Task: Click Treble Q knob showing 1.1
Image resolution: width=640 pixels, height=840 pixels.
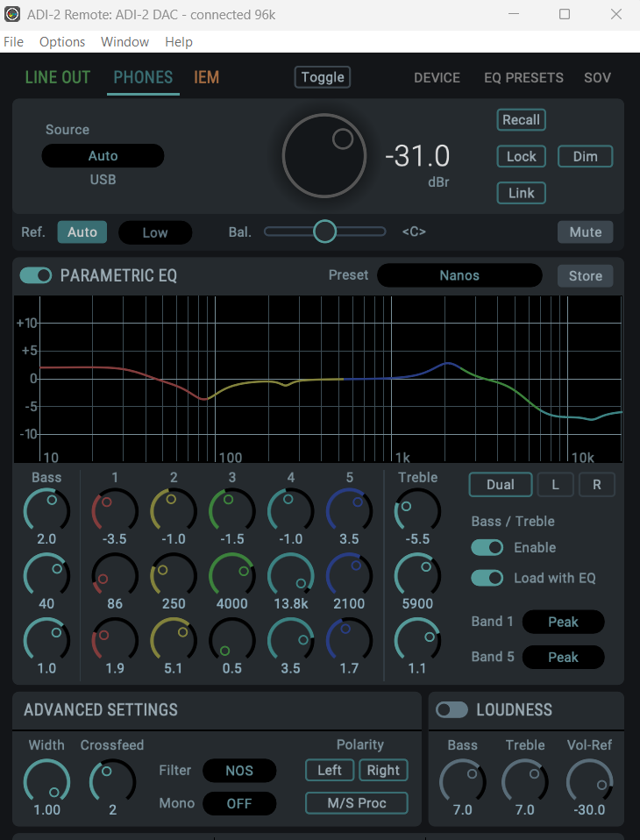Action: coord(417,640)
